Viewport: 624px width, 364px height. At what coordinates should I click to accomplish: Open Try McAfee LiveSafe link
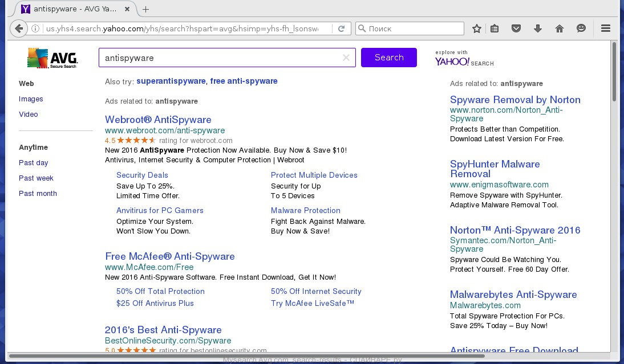click(x=313, y=303)
